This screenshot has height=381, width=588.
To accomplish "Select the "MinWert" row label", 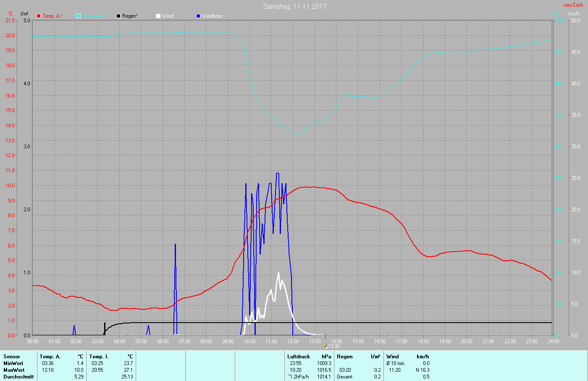I will pos(13,363).
